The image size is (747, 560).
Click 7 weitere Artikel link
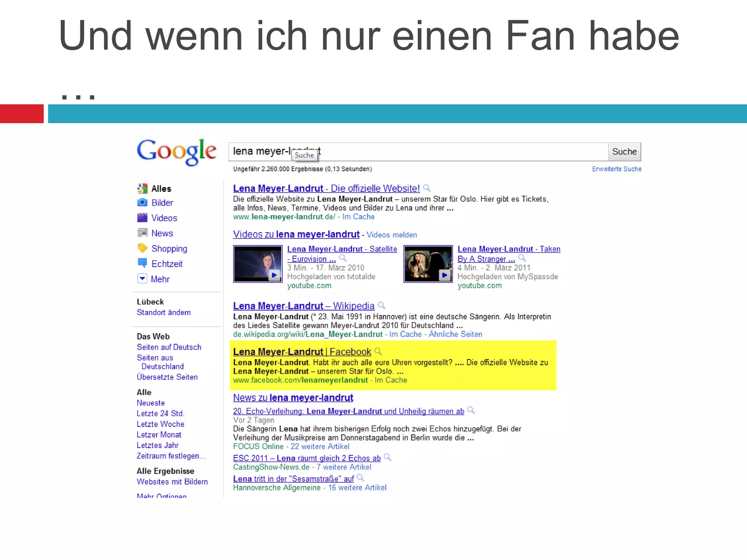click(344, 467)
